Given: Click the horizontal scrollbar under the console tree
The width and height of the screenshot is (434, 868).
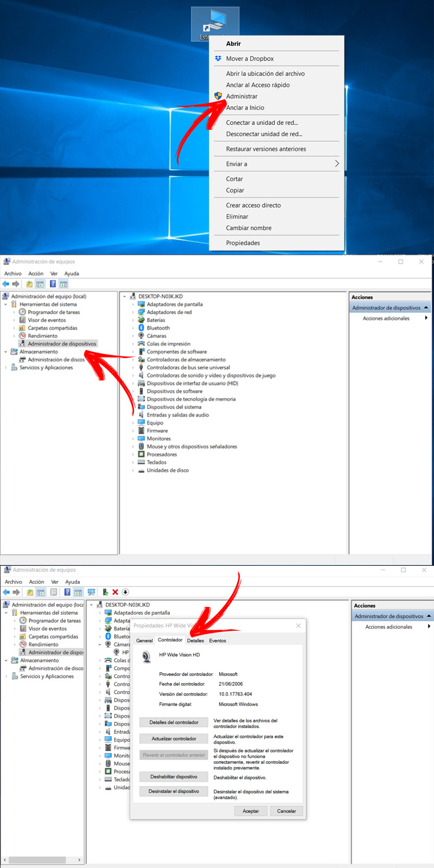Looking at the screenshot, I should click(x=43, y=860).
